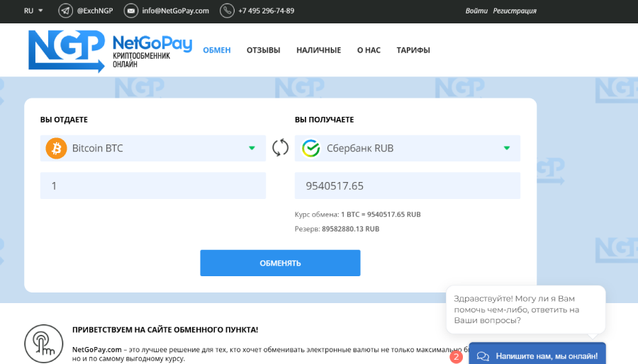The height and width of the screenshot is (364, 638).
Task: Navigate to О НАС
Action: pyautogui.click(x=369, y=50)
